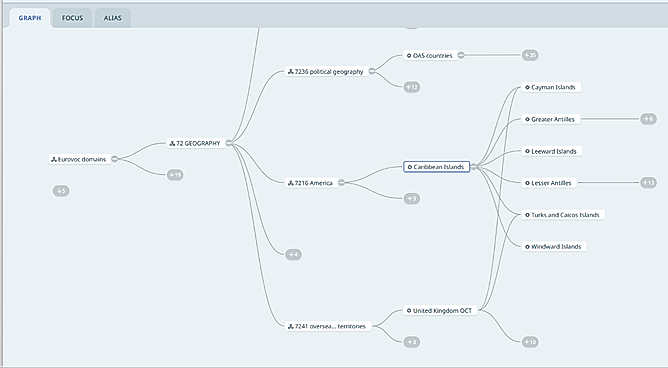The height and width of the screenshot is (368, 668).
Task: Select the Turks and Caicos Islands node
Action: tap(563, 215)
